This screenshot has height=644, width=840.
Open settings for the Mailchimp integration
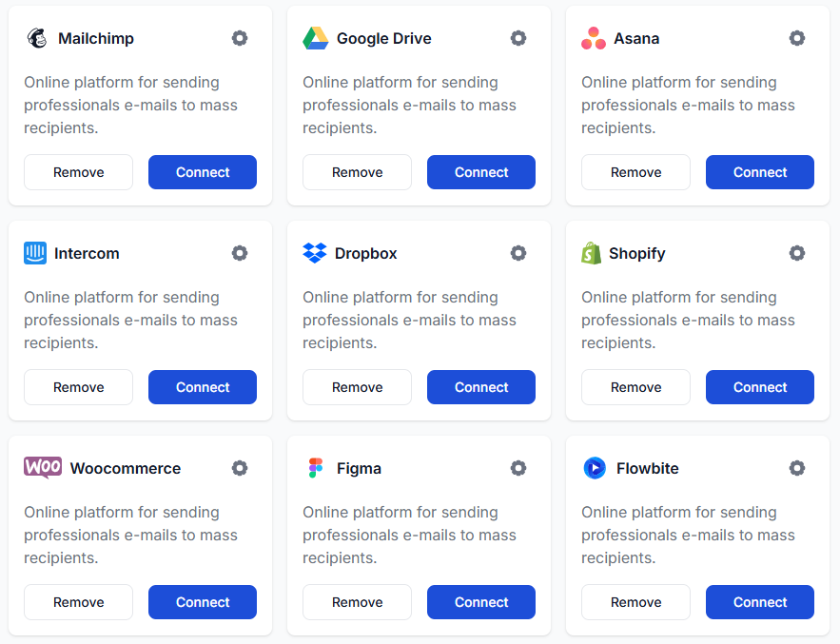(240, 38)
